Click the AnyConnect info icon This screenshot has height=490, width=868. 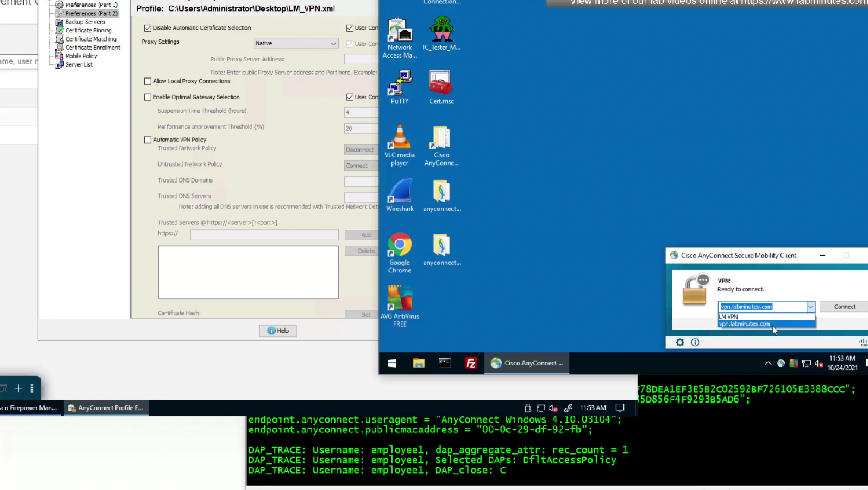click(695, 343)
